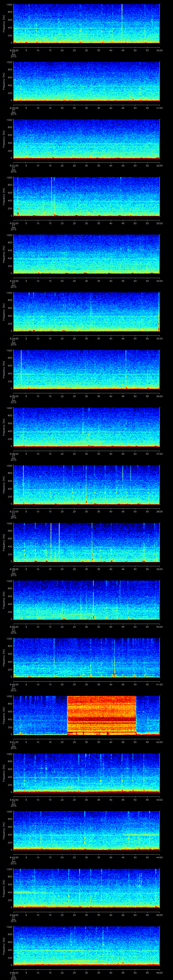Screen dimensions: 173x980
Task: Click the 6:32:00 start time label
Action: [x=14, y=223]
